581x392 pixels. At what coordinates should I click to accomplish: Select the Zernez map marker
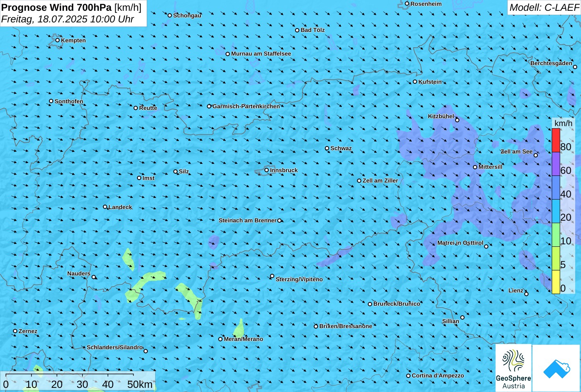15,331
